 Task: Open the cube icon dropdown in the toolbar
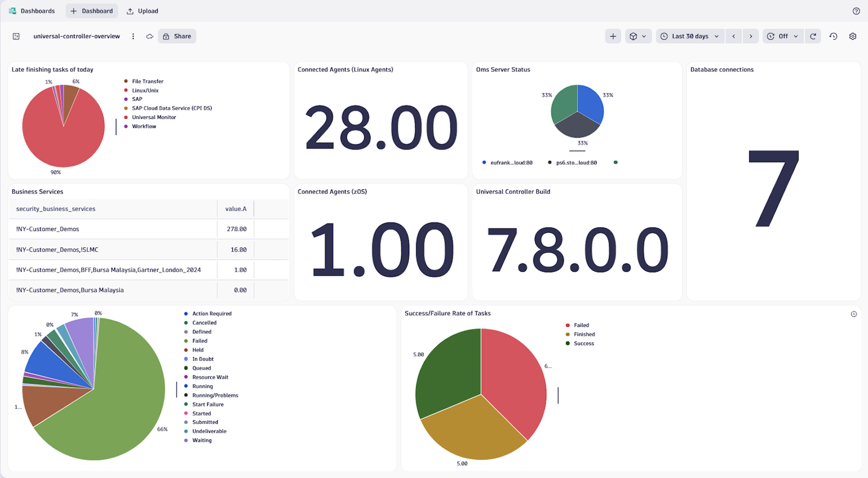pos(638,36)
